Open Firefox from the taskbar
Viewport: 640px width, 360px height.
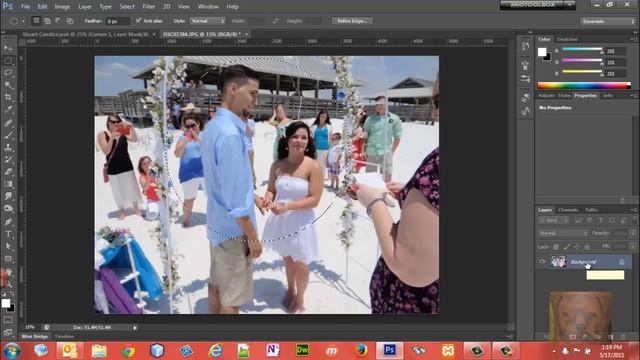(360, 351)
